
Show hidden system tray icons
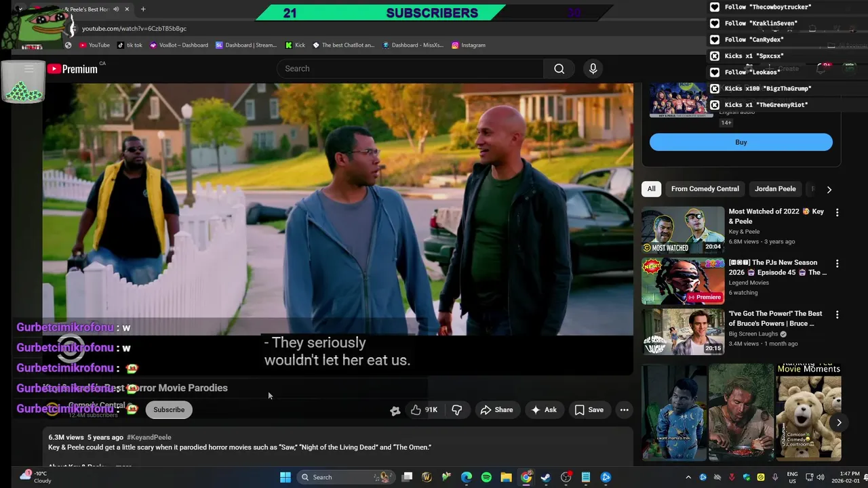(x=688, y=477)
